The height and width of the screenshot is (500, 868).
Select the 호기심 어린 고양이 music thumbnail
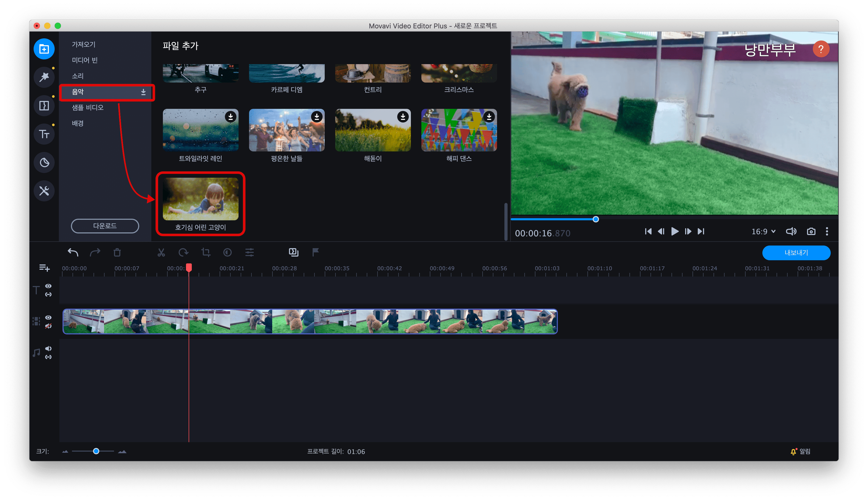click(x=200, y=199)
